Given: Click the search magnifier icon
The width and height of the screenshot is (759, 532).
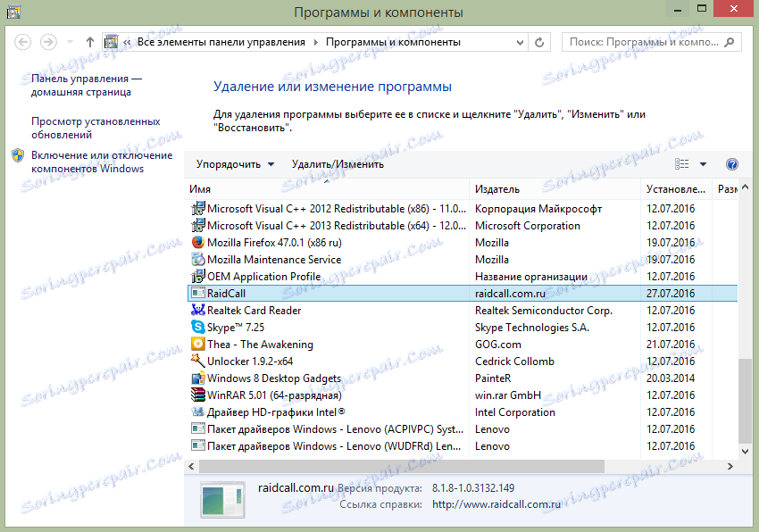Looking at the screenshot, I should point(729,42).
